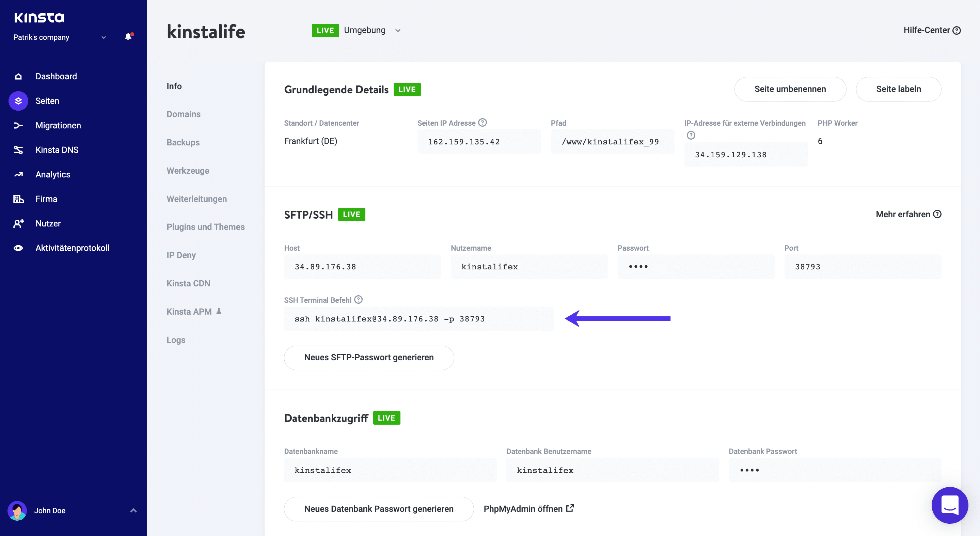
Task: Click PhpMyAdmin external link icon
Action: [x=570, y=508]
